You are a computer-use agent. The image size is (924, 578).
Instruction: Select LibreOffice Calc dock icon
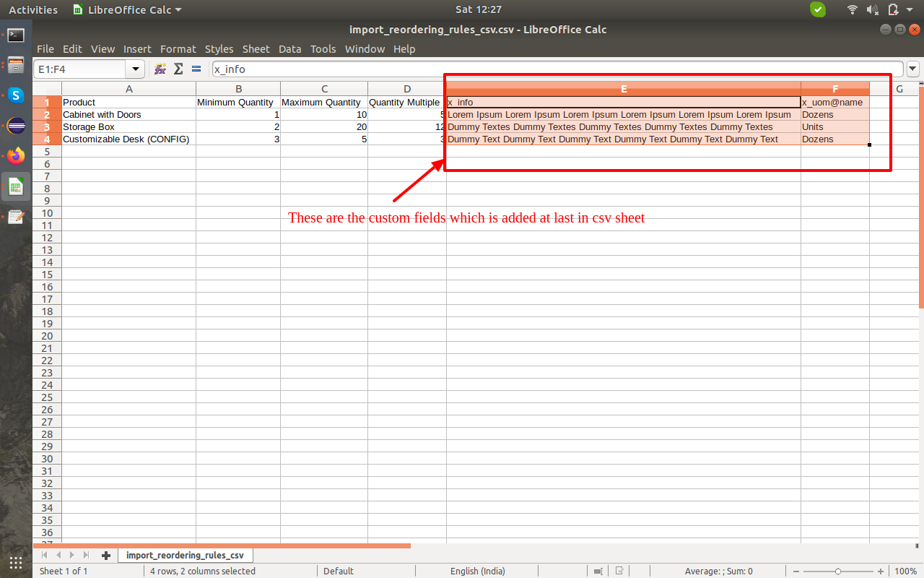(16, 186)
